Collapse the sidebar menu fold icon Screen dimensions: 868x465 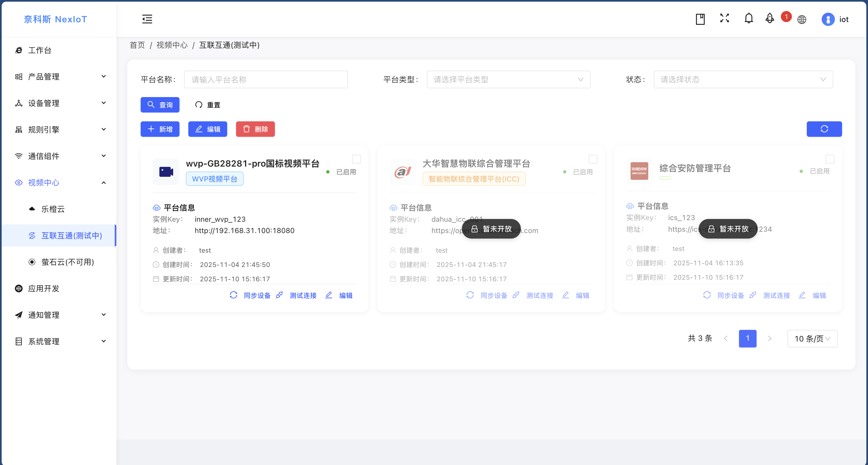point(147,19)
